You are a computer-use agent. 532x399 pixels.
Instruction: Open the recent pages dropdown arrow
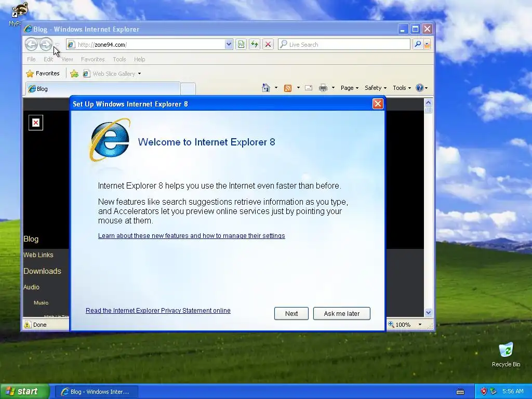click(57, 45)
